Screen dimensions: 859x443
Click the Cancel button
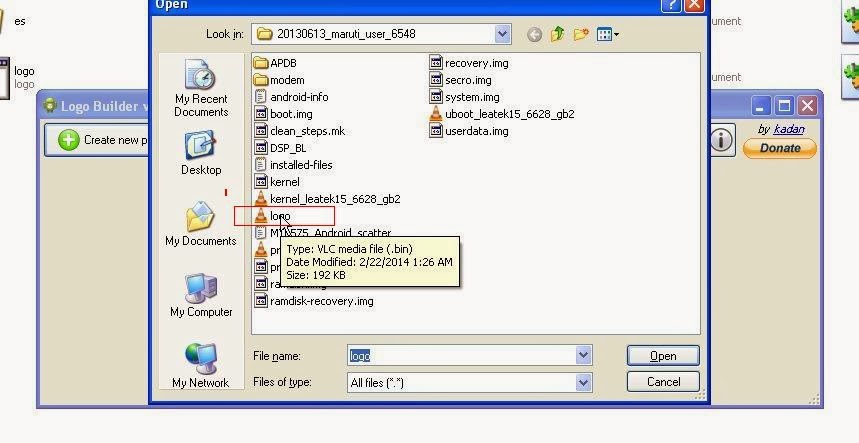tap(663, 382)
